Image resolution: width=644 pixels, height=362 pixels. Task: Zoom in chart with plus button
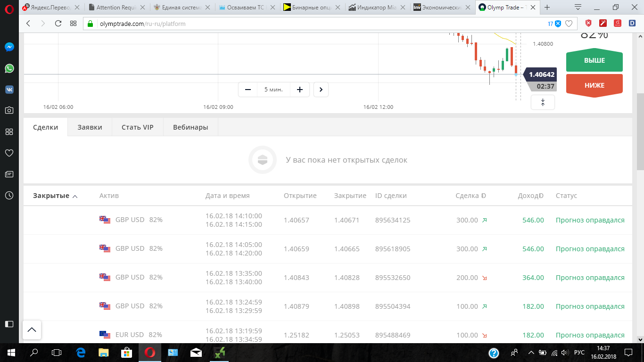(x=300, y=90)
